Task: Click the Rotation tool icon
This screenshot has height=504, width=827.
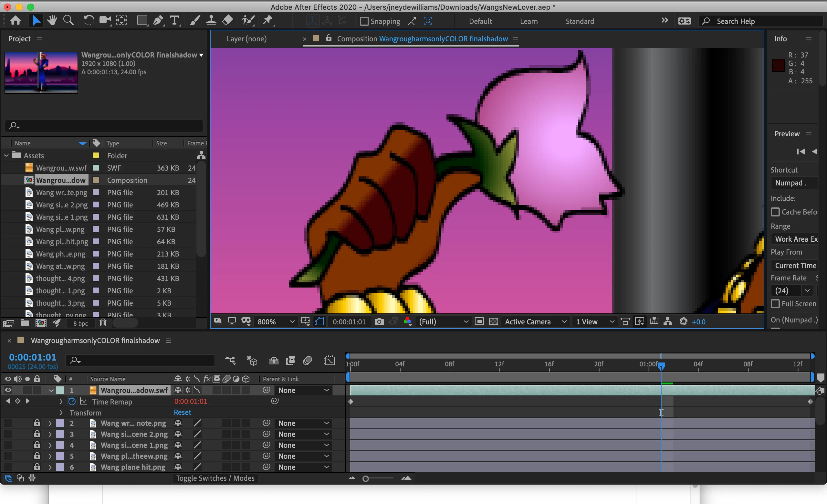Action: [x=89, y=21]
